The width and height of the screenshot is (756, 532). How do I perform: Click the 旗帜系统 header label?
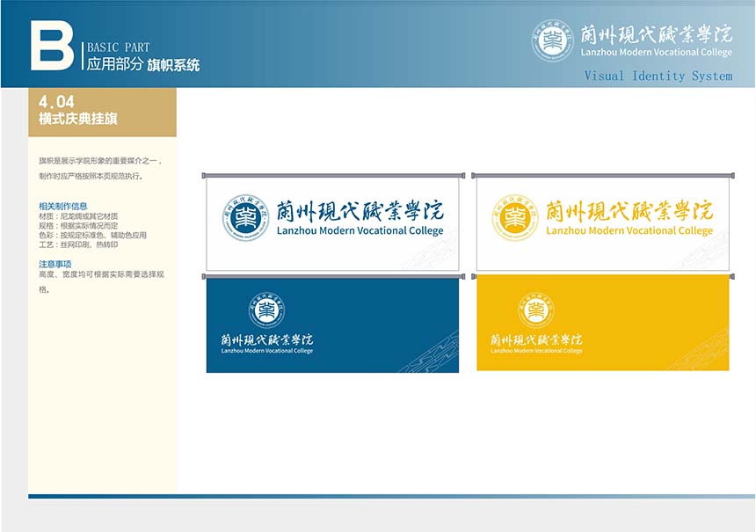coord(173,65)
